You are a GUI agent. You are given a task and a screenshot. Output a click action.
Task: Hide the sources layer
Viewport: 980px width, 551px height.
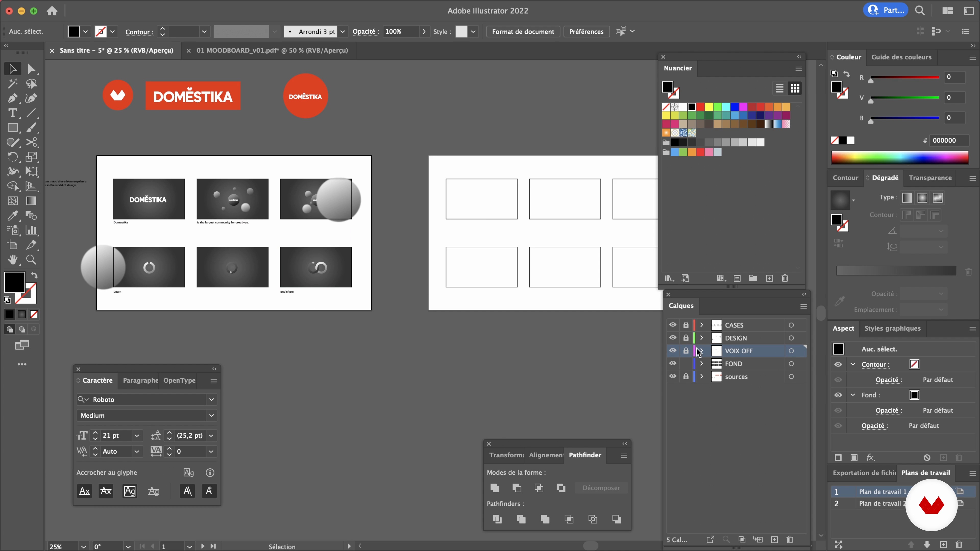click(x=673, y=377)
